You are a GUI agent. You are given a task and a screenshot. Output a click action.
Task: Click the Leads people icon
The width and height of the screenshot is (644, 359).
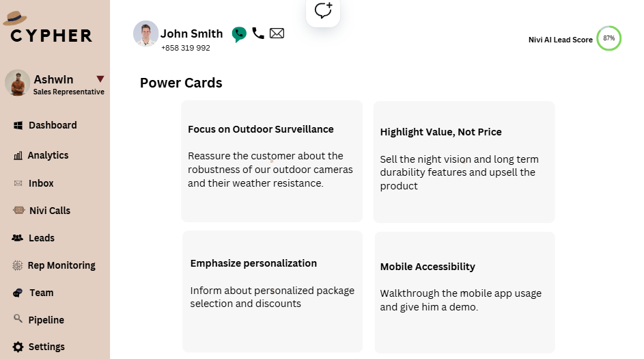18,238
